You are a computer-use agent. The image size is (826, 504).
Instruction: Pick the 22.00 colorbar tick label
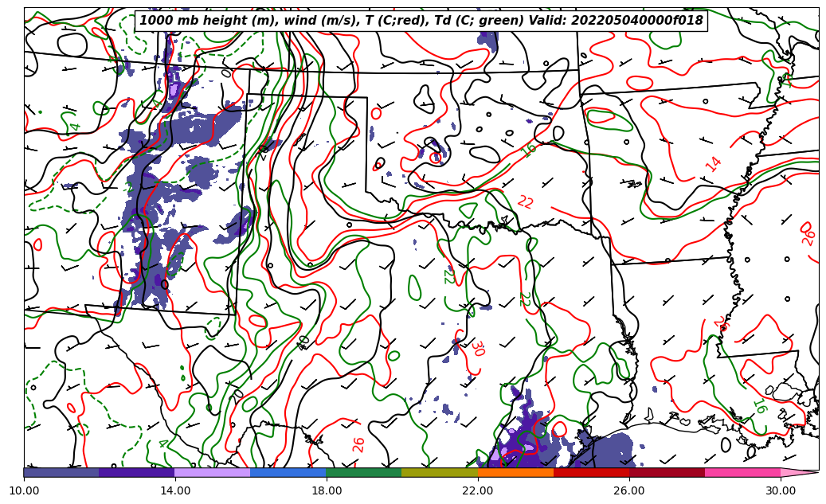point(478,490)
